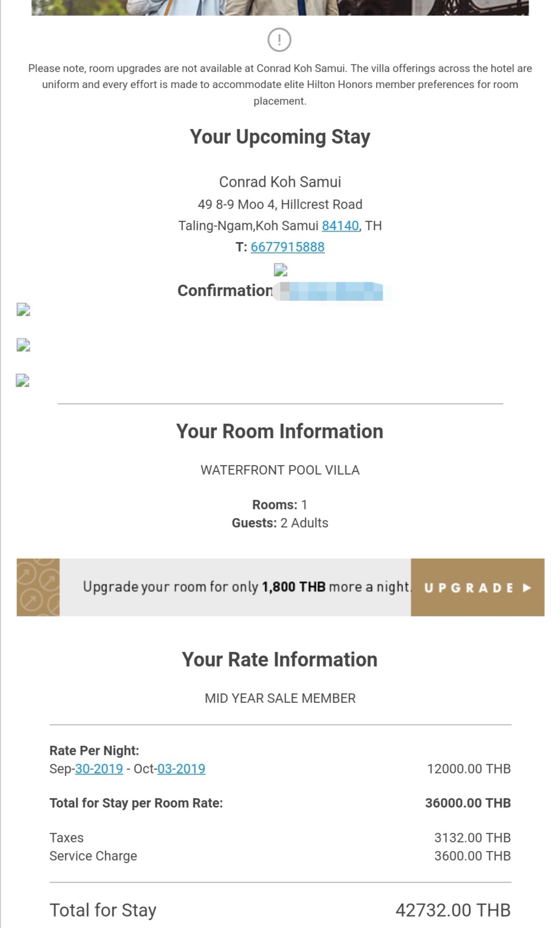Click the second broken image icon on left
This screenshot has width=560, height=928.
coord(23,345)
